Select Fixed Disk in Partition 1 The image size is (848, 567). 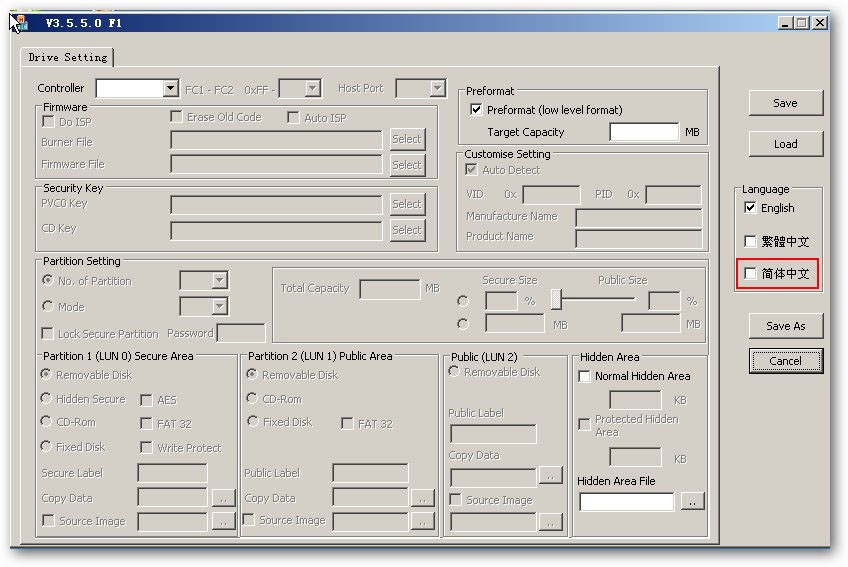pyautogui.click(x=47, y=446)
